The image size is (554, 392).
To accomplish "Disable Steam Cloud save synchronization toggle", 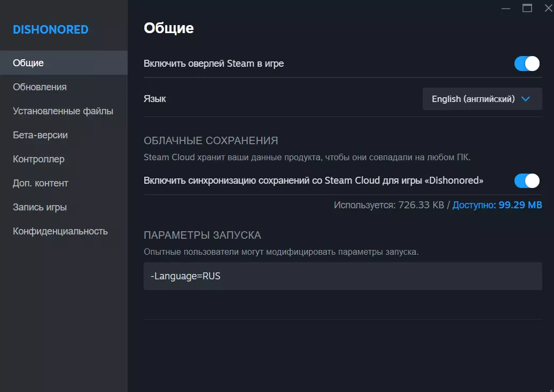I will [527, 181].
